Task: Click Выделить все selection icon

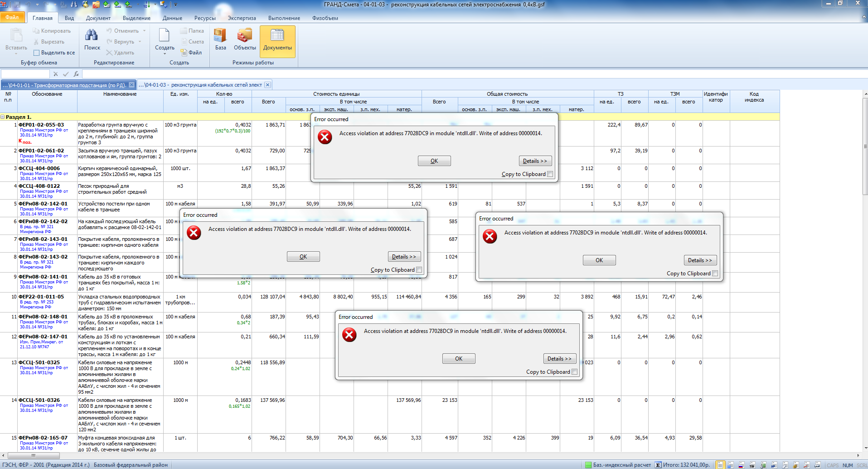Action: click(x=37, y=53)
